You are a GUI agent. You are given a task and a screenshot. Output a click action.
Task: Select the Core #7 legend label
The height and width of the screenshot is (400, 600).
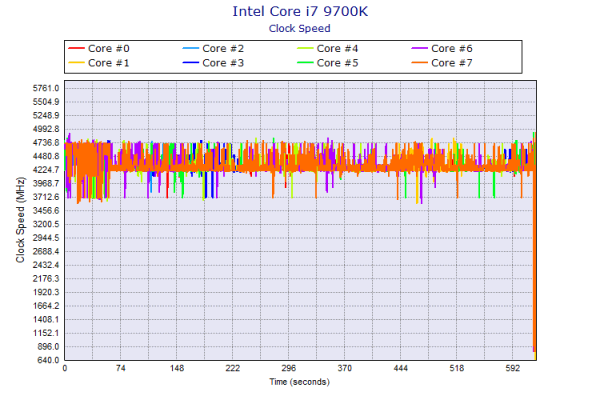[x=452, y=63]
